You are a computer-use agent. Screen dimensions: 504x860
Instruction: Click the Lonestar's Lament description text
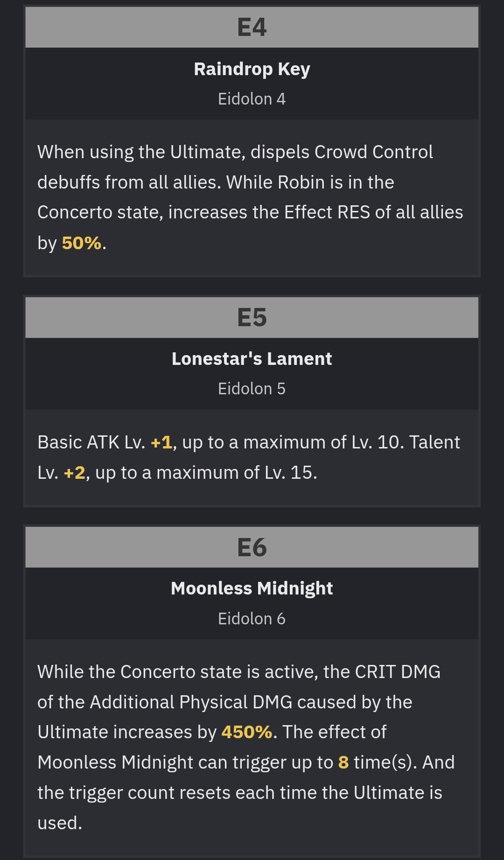pos(249,457)
